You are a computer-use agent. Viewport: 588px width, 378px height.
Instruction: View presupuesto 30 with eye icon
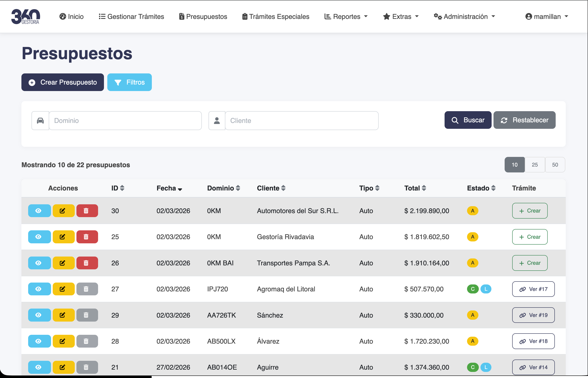[x=39, y=211]
